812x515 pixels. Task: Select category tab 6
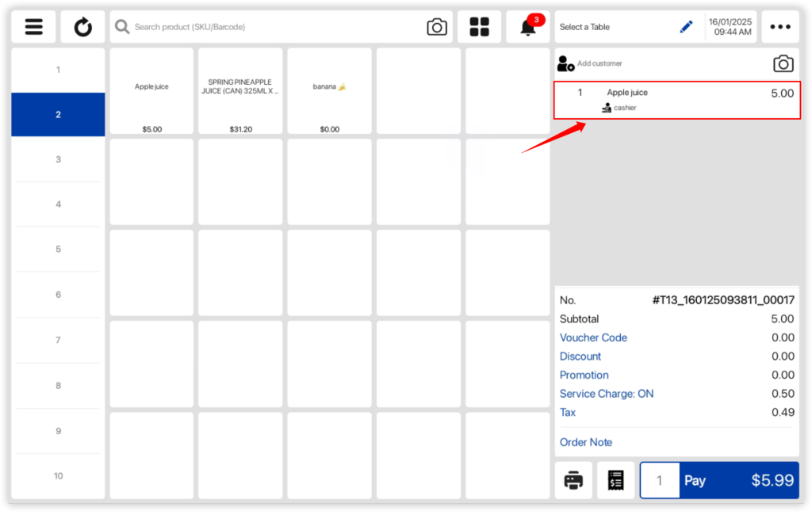click(58, 295)
